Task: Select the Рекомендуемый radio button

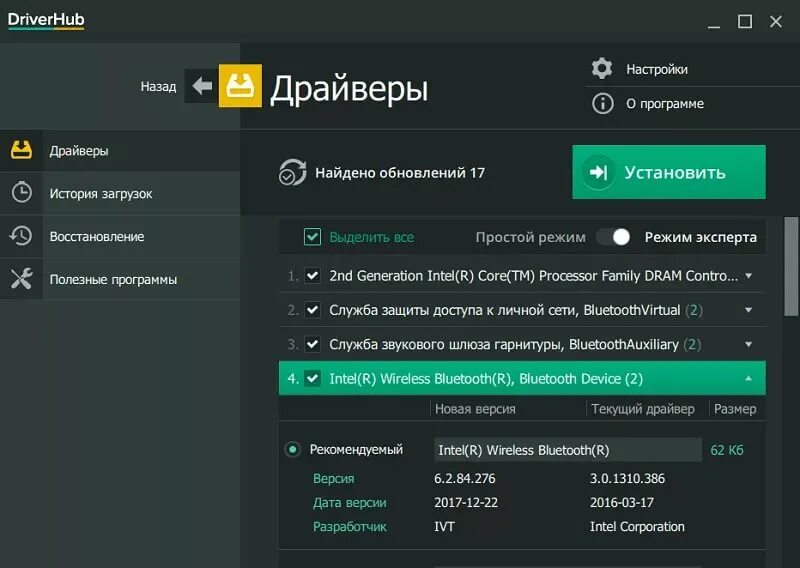Action: point(292,450)
